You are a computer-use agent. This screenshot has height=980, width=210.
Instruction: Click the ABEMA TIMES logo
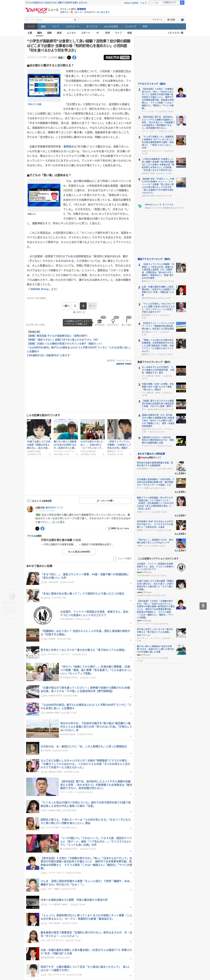click(117, 57)
